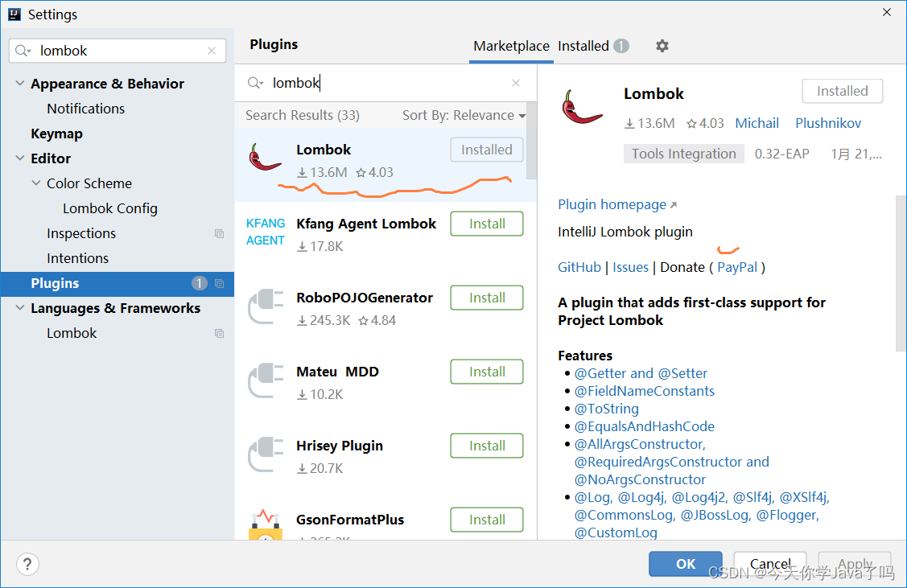Open the Michail author link
The width and height of the screenshot is (907, 588).
(757, 123)
